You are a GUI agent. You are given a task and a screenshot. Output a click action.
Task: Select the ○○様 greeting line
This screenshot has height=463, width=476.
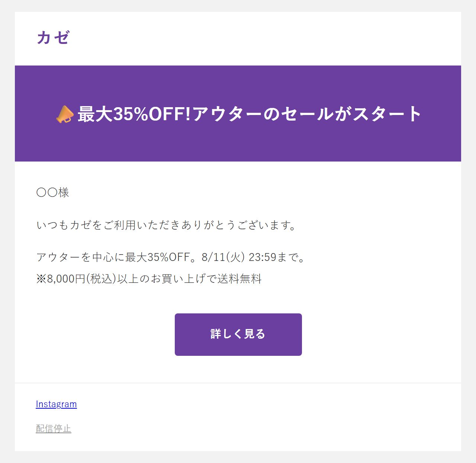[x=53, y=193]
